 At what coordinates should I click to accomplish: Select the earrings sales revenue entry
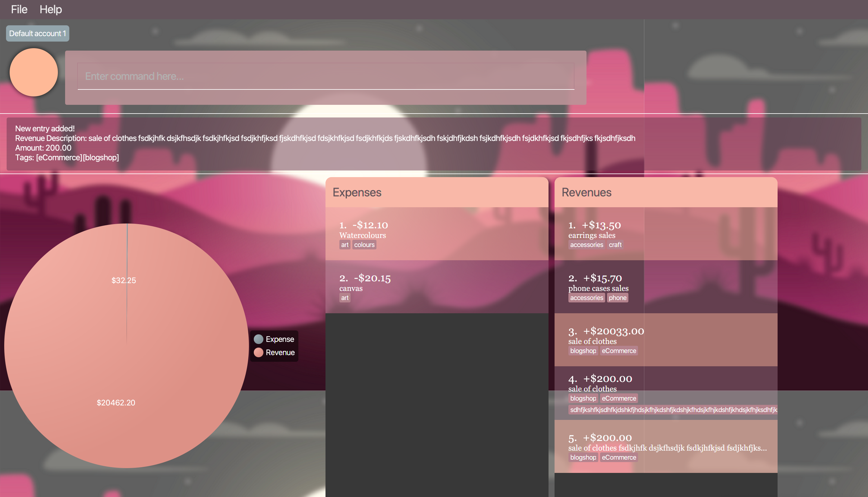[x=665, y=233]
